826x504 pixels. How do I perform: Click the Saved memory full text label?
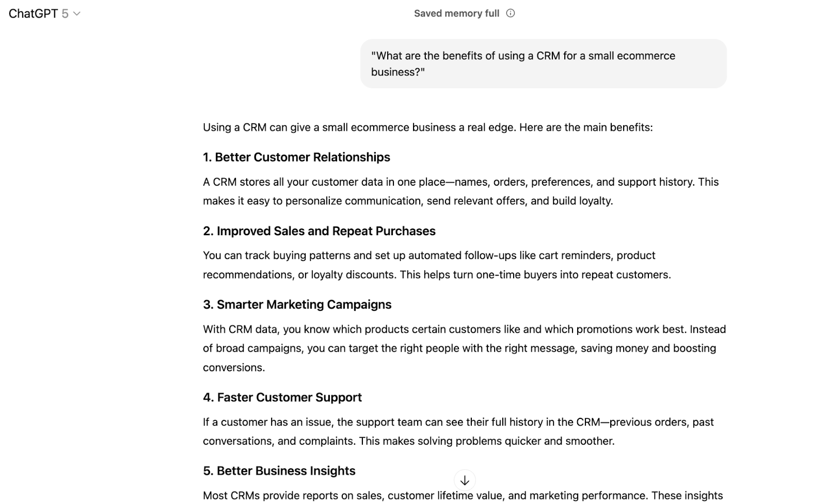coord(456,13)
